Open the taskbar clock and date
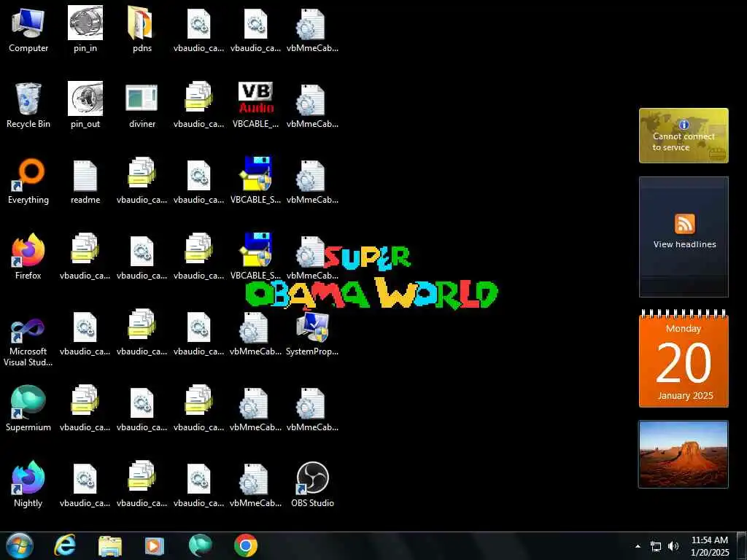Image resolution: width=747 pixels, height=560 pixels. click(710, 545)
